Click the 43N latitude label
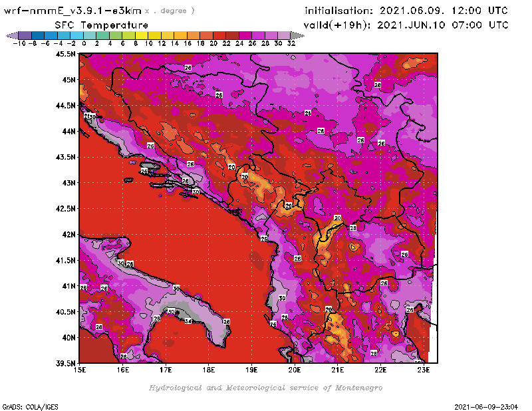The image size is (532, 411). (69, 183)
